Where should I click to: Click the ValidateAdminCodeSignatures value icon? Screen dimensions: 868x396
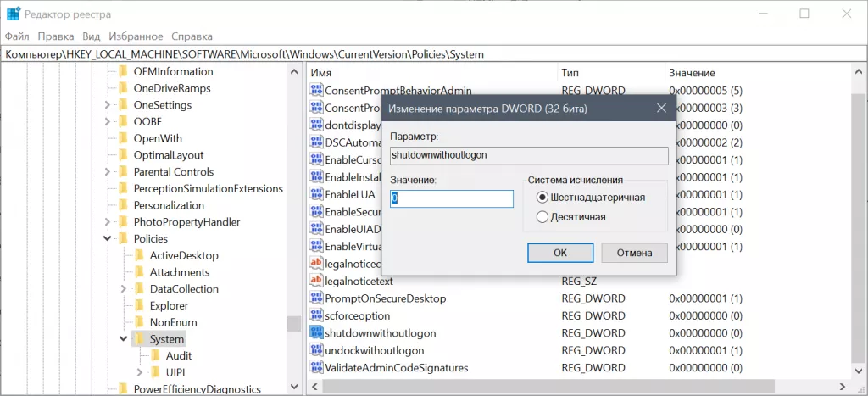316,368
